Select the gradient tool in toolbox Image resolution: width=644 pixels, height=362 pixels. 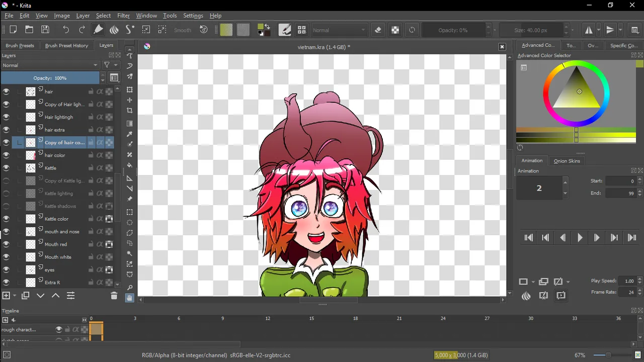click(x=130, y=124)
